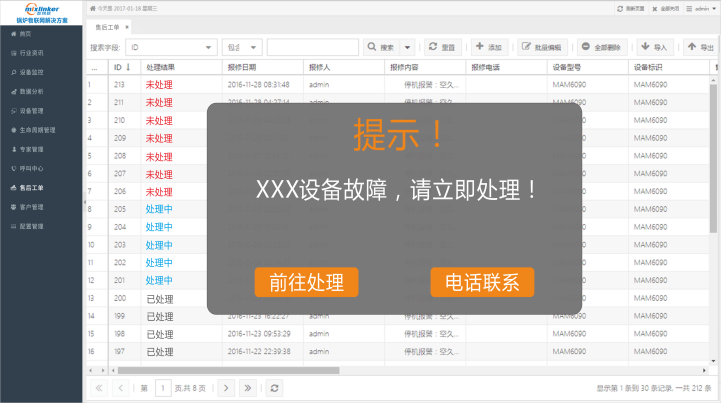
Task: Open the search field ID dropdown
Action: point(170,47)
